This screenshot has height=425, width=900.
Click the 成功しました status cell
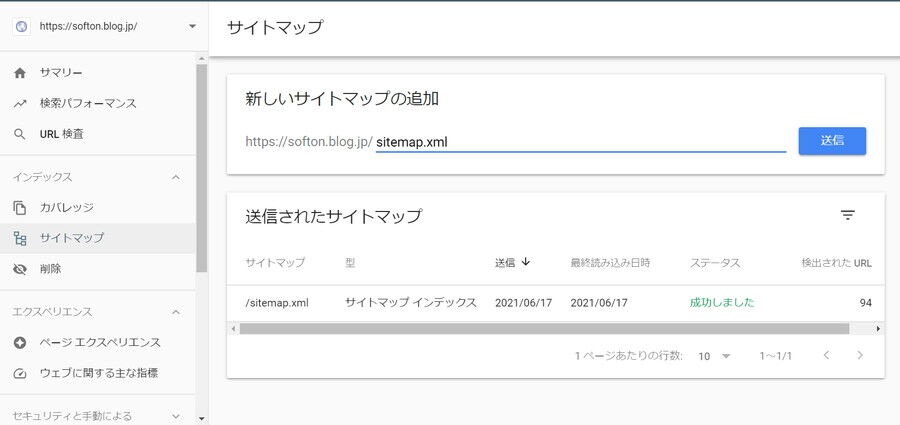tap(721, 303)
